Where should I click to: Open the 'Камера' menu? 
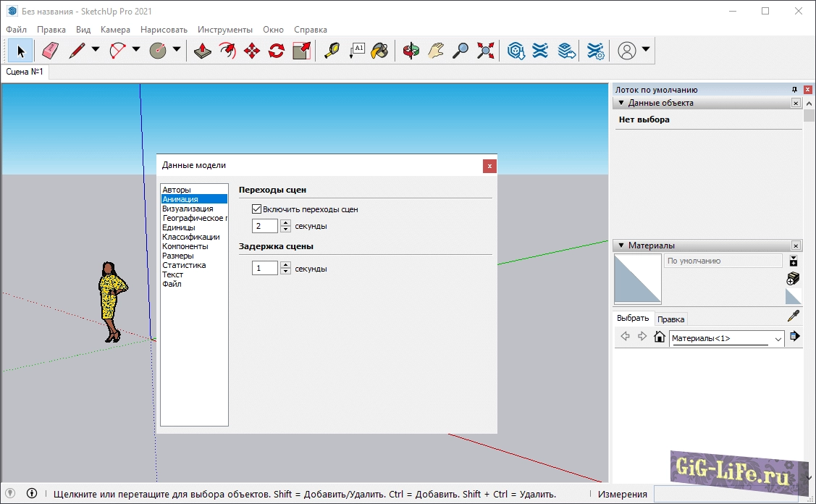(115, 30)
